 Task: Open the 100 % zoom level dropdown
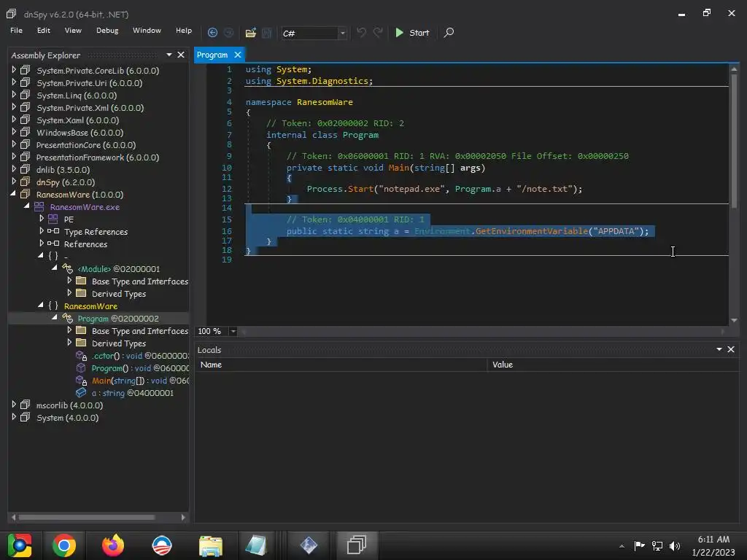click(x=233, y=331)
